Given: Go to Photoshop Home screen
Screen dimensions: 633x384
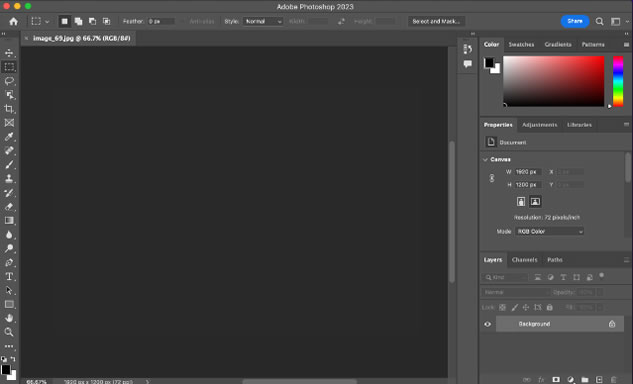Looking at the screenshot, I should click(13, 21).
